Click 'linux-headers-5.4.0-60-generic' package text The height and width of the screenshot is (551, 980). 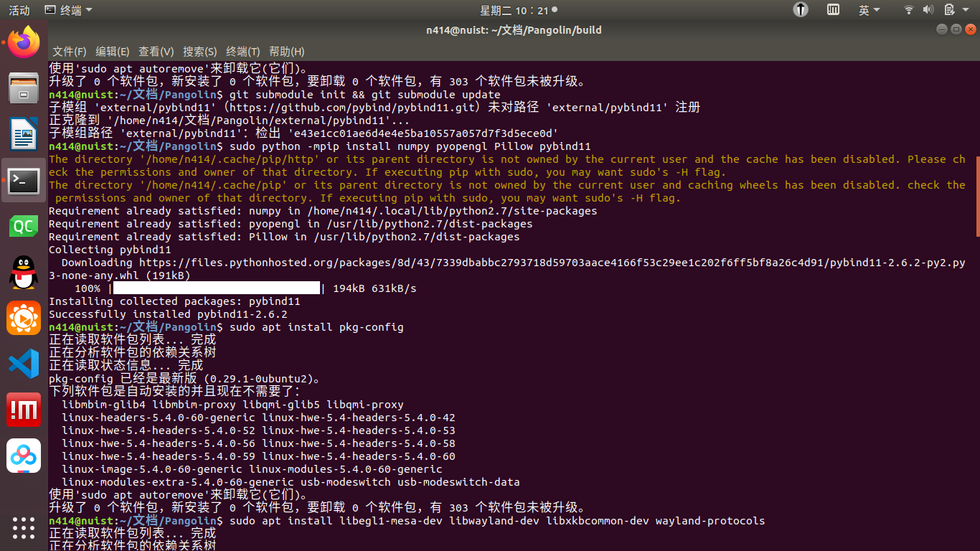(159, 418)
